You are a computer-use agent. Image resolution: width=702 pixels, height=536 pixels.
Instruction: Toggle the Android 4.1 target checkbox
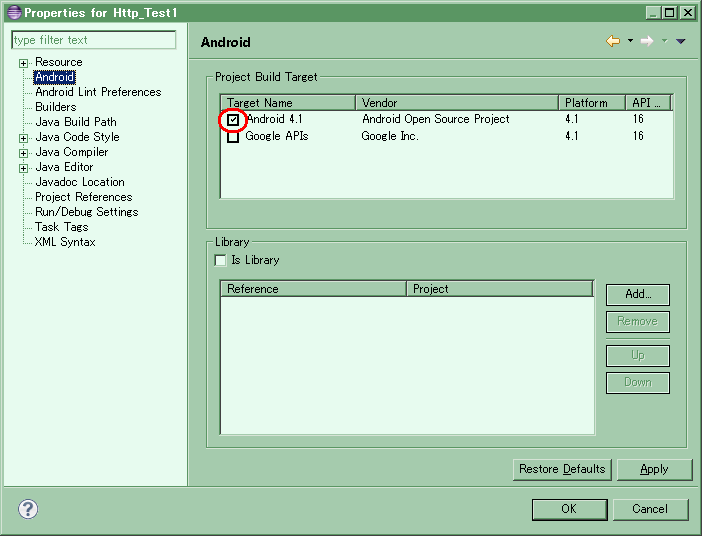[233, 120]
